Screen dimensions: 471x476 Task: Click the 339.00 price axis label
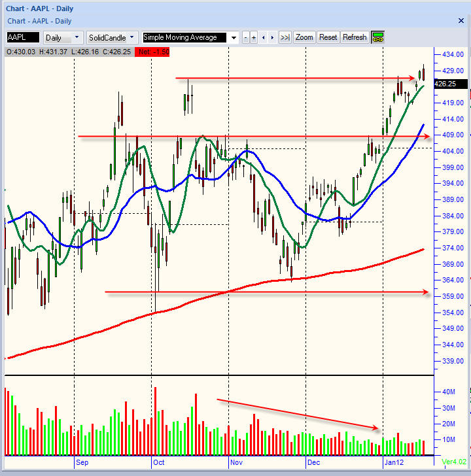pyautogui.click(x=453, y=361)
